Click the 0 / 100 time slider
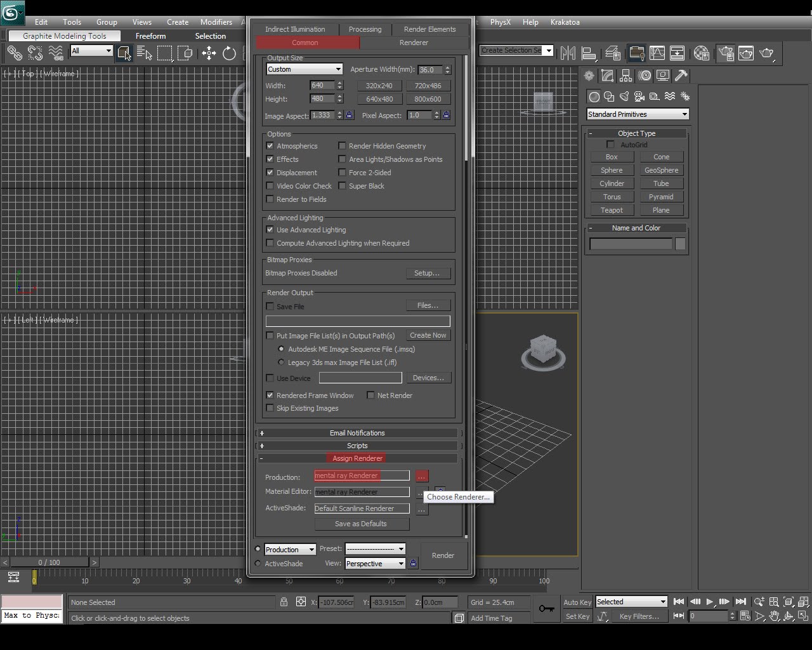The image size is (812, 650). coord(49,562)
